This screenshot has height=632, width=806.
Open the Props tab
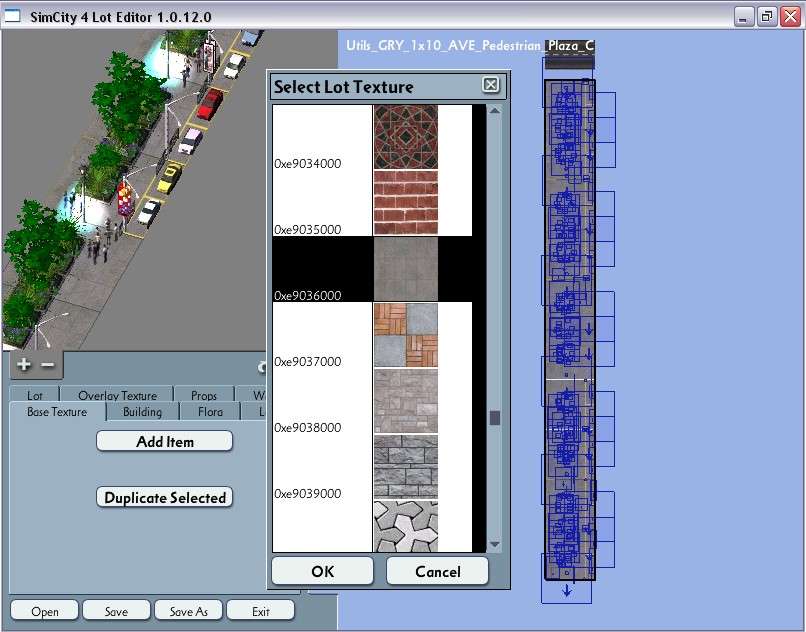(204, 394)
